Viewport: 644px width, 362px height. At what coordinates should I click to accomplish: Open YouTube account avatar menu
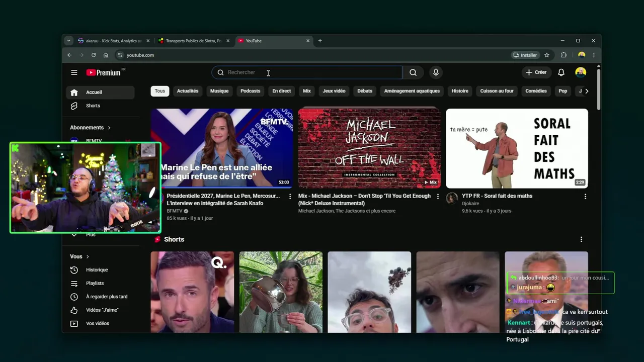pos(581,72)
